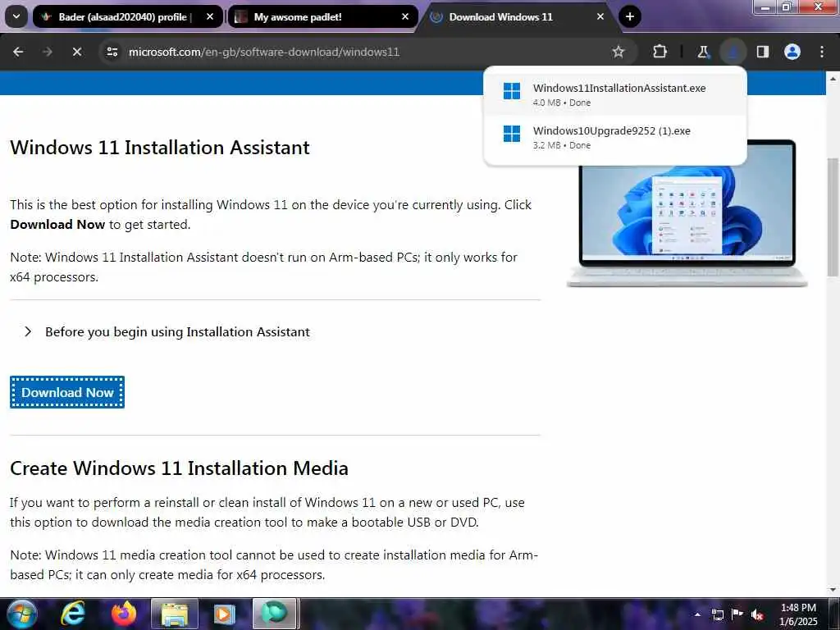Open the Windows Start button
This screenshot has width=840, height=630.
click(21, 614)
